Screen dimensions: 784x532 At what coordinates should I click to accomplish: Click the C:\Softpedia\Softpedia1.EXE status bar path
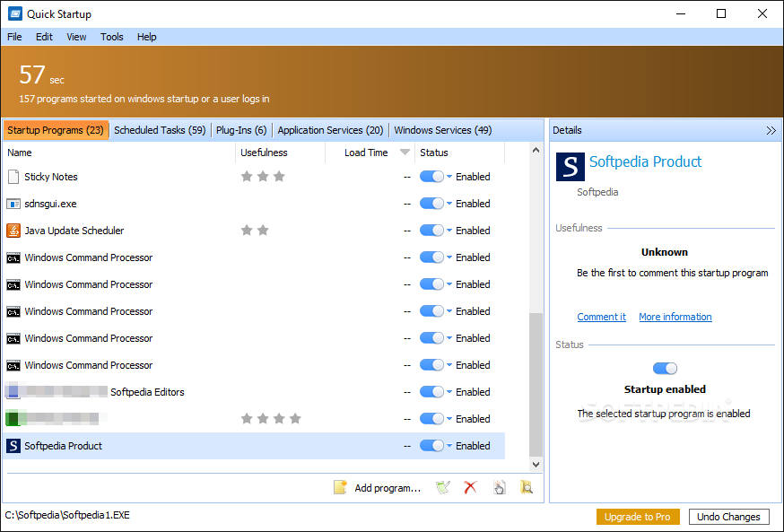pyautogui.click(x=67, y=515)
